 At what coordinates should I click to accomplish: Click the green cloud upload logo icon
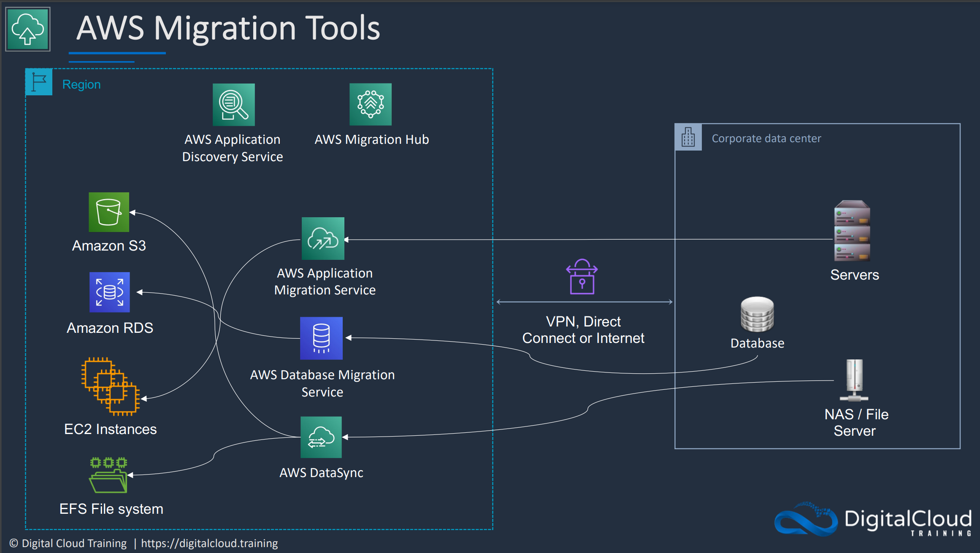click(28, 29)
